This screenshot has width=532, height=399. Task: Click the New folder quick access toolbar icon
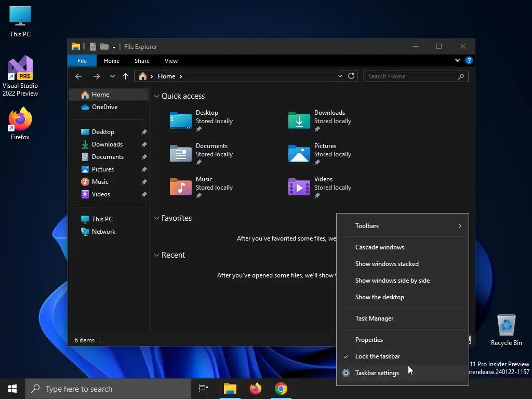(x=104, y=46)
